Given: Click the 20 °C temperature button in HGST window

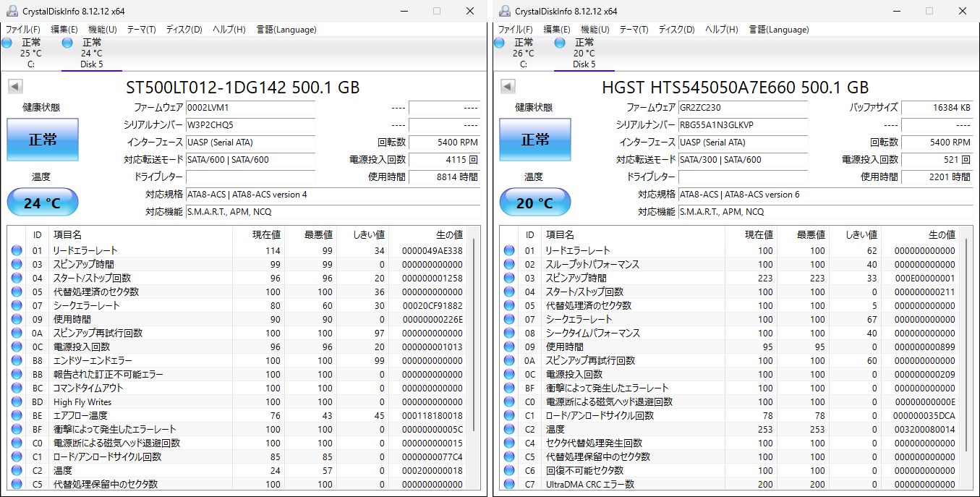Looking at the screenshot, I should tap(534, 202).
